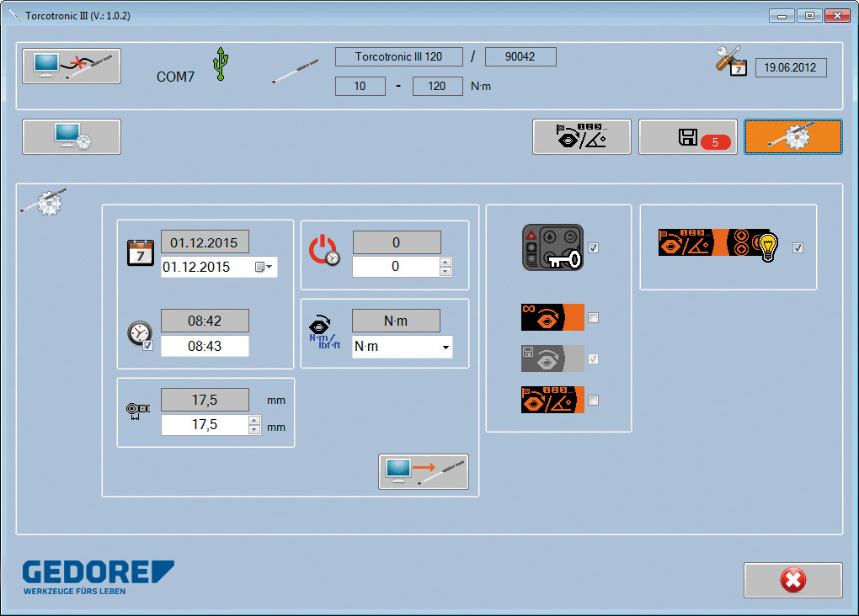This screenshot has width=859, height=616.
Task: Click the editable time field 08:43
Action: [205, 347]
